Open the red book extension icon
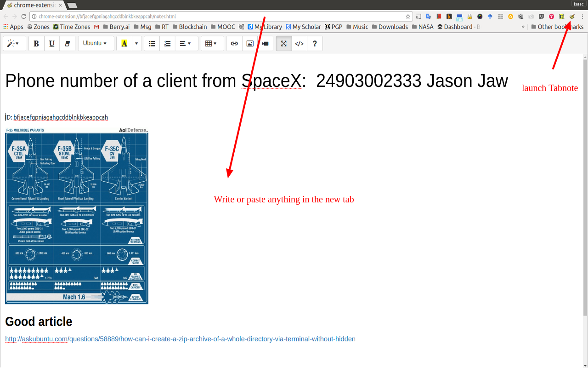Image resolution: width=588 pixels, height=368 pixels. tap(439, 17)
